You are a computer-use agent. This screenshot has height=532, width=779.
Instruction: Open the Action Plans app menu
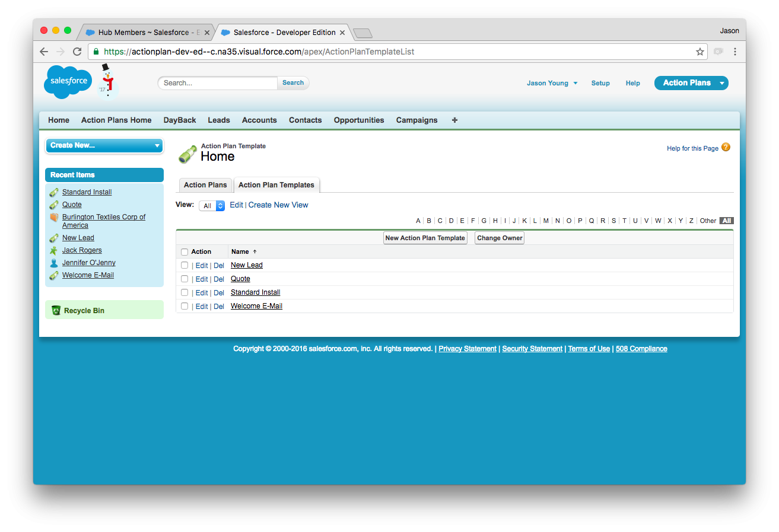click(x=691, y=83)
